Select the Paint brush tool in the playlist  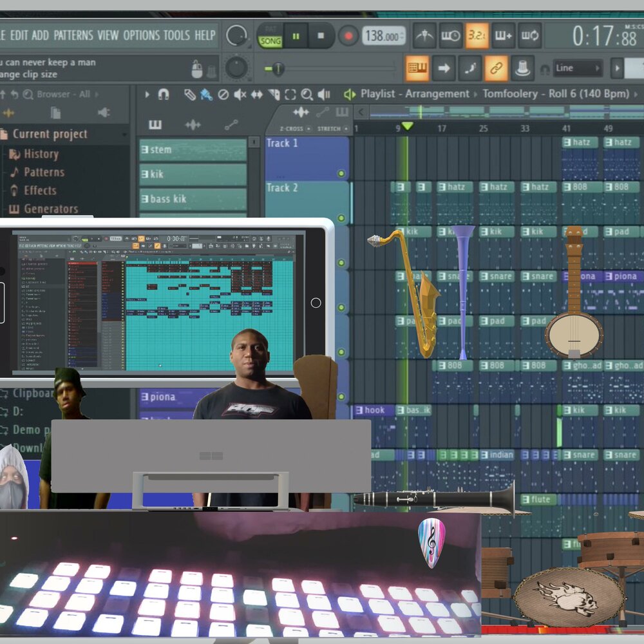(206, 95)
